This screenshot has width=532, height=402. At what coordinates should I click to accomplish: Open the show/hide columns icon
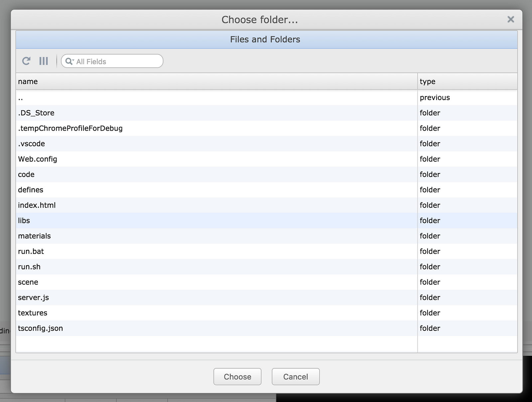pyautogui.click(x=44, y=61)
